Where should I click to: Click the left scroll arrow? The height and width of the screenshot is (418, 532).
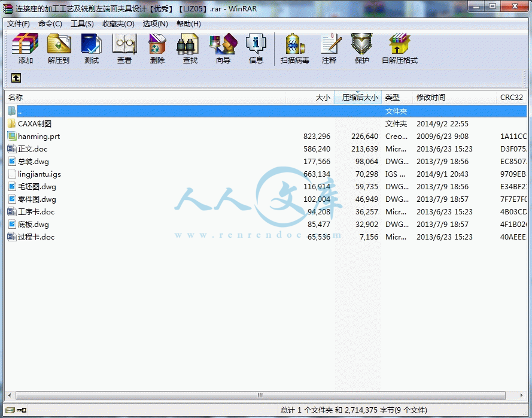tap(10, 395)
